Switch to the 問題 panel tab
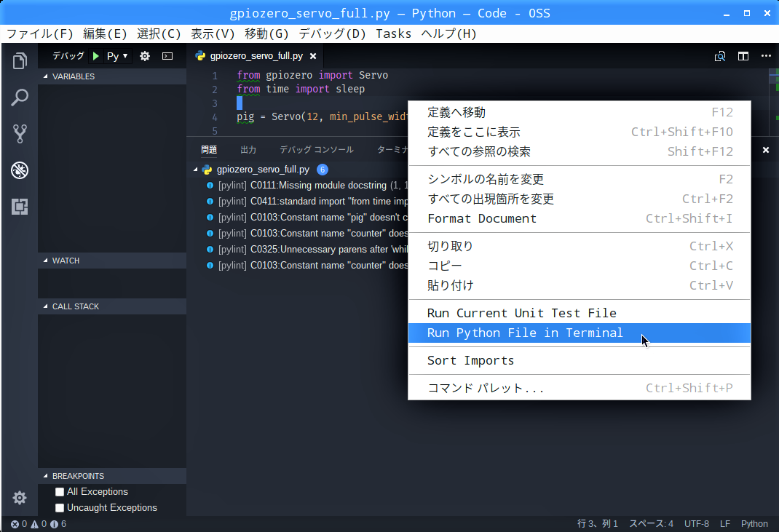 click(x=209, y=149)
